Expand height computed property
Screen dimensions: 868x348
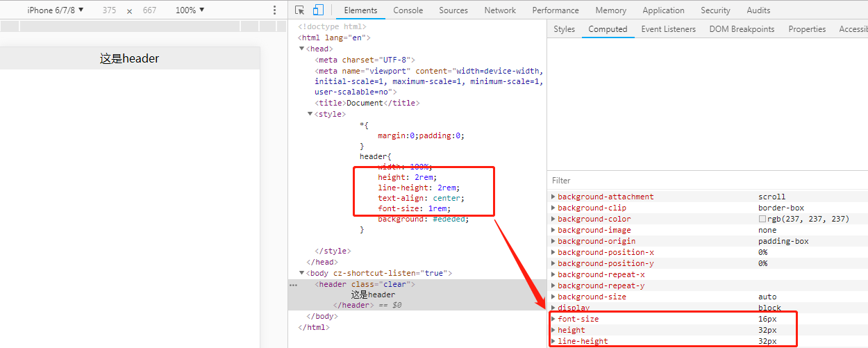[553, 330]
